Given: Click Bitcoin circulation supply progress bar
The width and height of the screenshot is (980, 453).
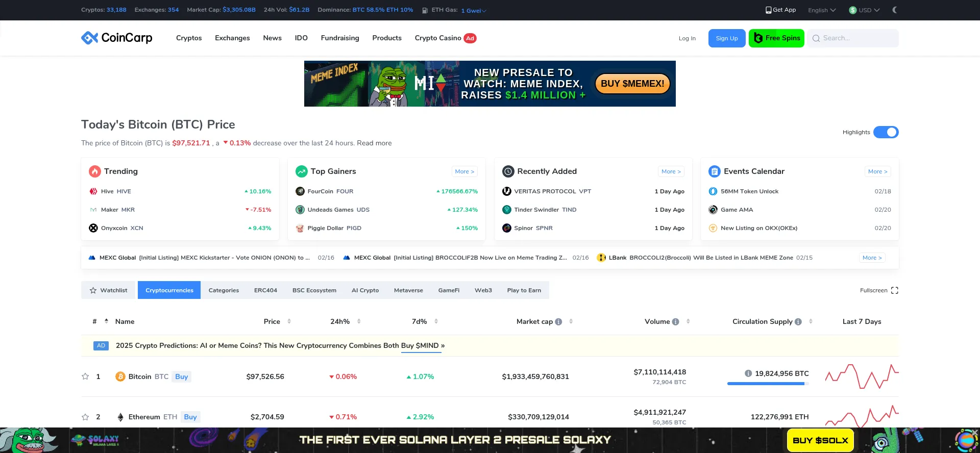Looking at the screenshot, I should tap(768, 384).
